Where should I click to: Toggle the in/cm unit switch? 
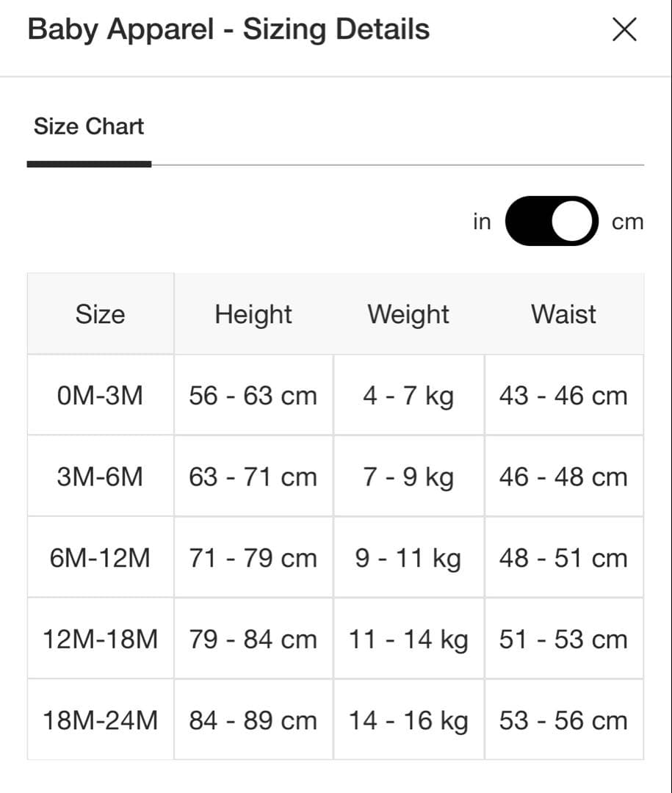[551, 221]
